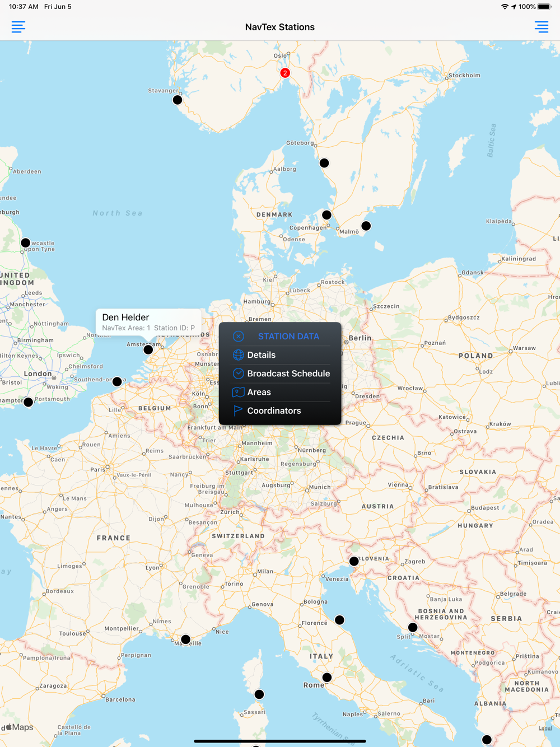Select the station marker near Marseille
The width and height of the screenshot is (560, 747).
186,639
